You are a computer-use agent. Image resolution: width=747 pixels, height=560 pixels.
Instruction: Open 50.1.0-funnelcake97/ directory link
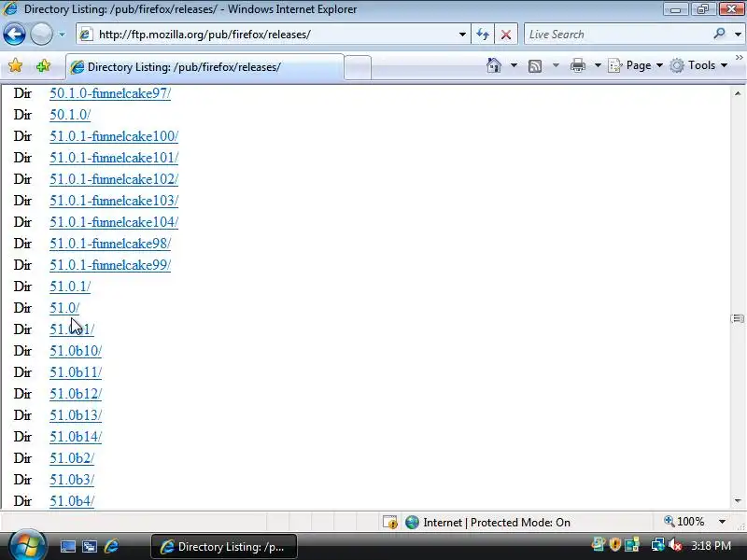pyautogui.click(x=110, y=93)
